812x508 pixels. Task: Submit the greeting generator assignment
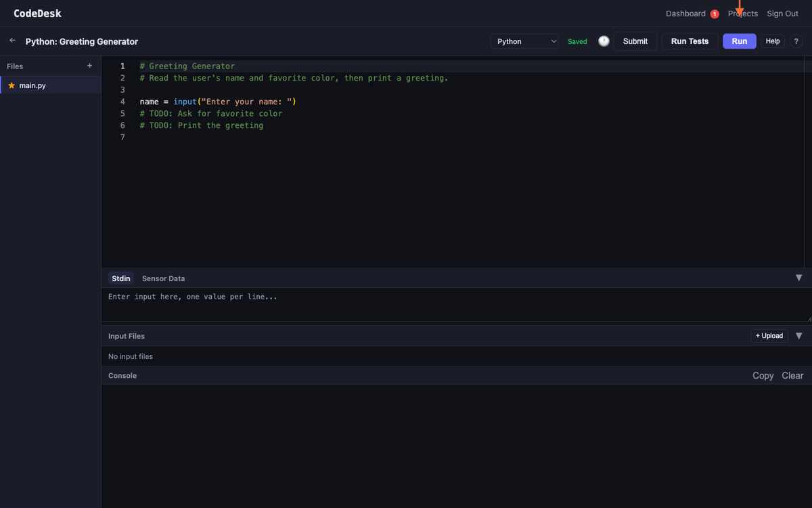coord(635,41)
